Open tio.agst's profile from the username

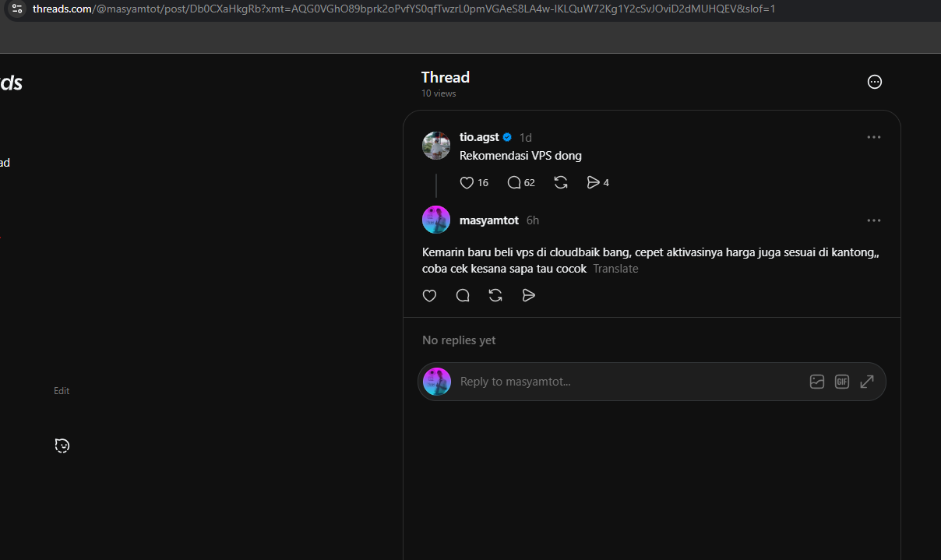(x=479, y=137)
